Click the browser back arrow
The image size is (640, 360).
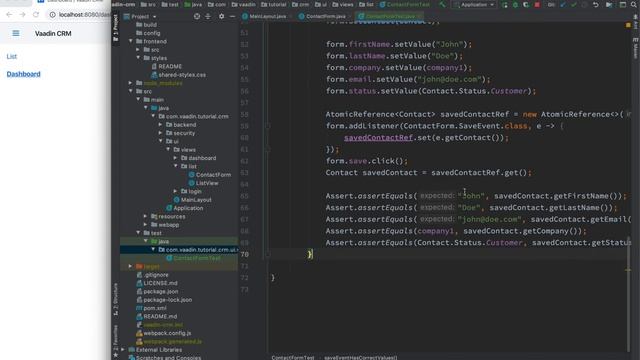click(x=9, y=15)
